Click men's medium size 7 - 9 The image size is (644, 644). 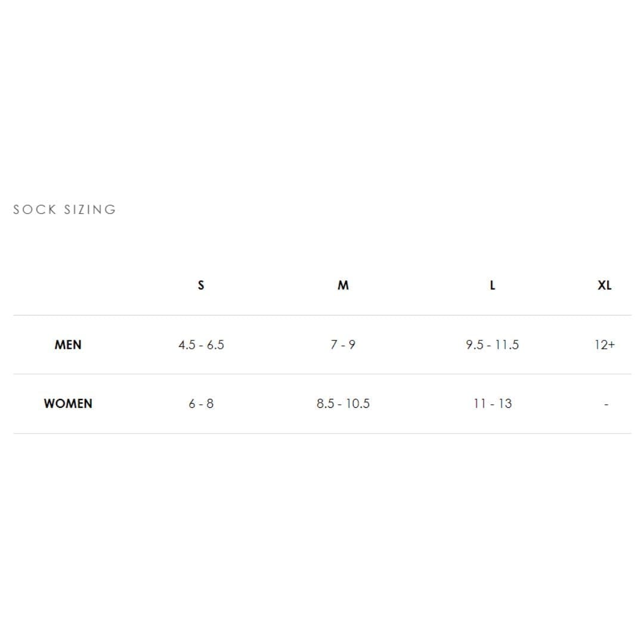click(x=343, y=345)
